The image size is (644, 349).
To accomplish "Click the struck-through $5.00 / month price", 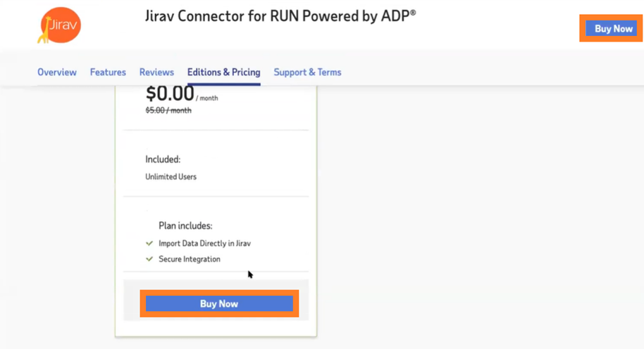I will click(168, 110).
